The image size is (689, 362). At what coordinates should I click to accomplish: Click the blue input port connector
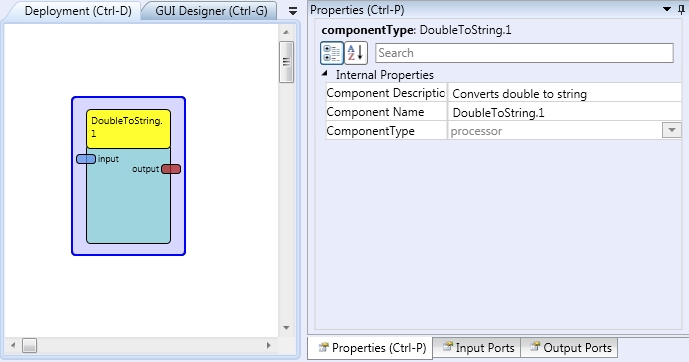(86, 159)
